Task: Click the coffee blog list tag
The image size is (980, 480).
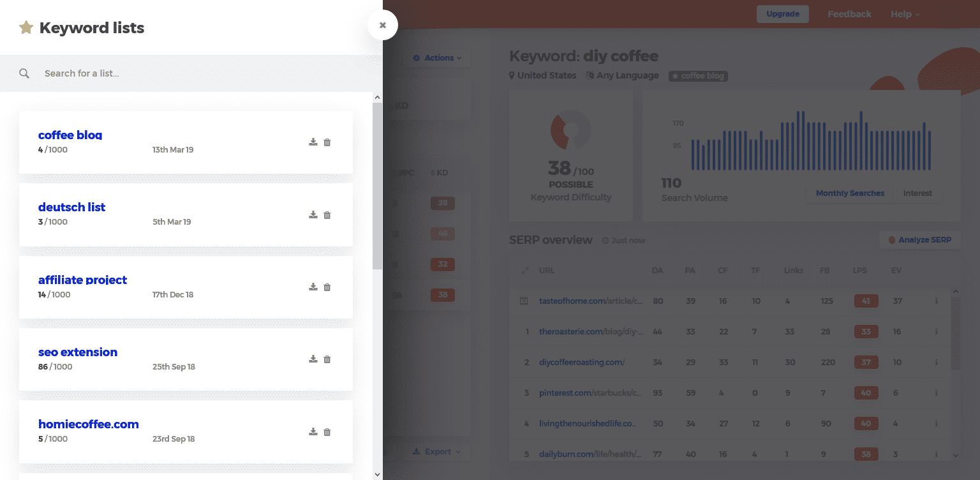Action: [x=698, y=76]
